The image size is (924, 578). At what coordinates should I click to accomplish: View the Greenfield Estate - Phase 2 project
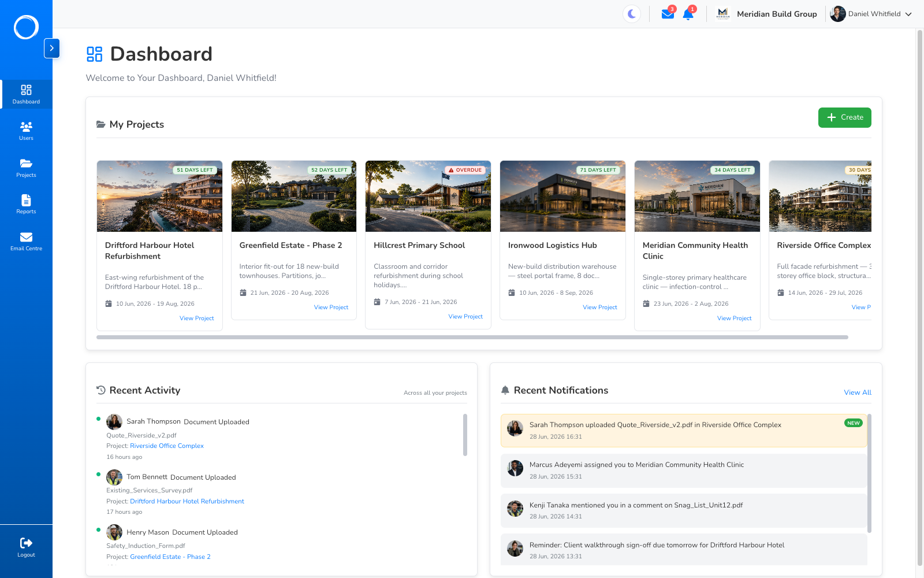click(331, 307)
